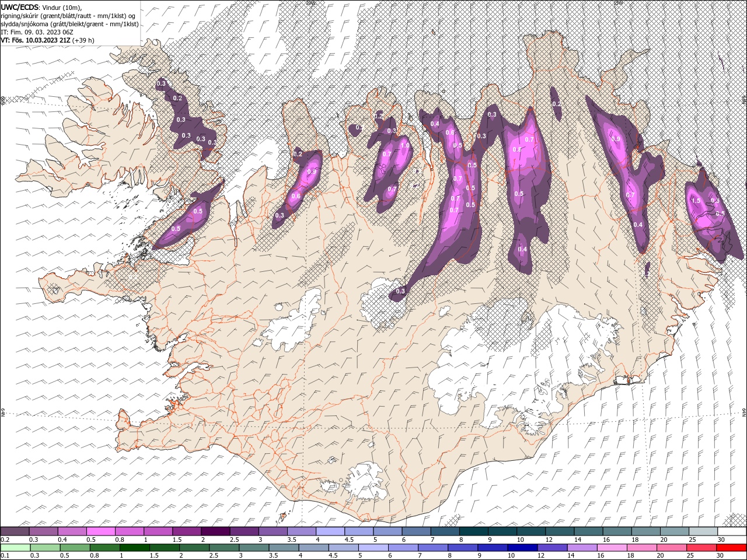Click the bright pink swatch between 0.5 and 0.8

coord(100,531)
